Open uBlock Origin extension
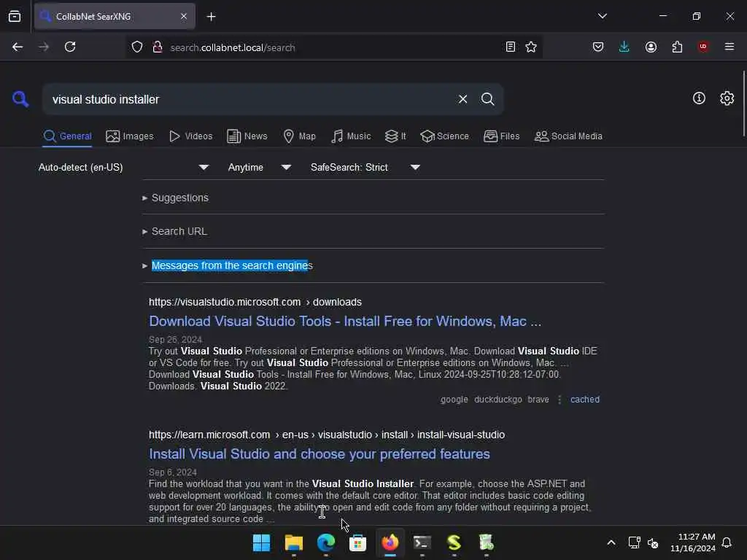This screenshot has height=560, width=747. click(703, 47)
